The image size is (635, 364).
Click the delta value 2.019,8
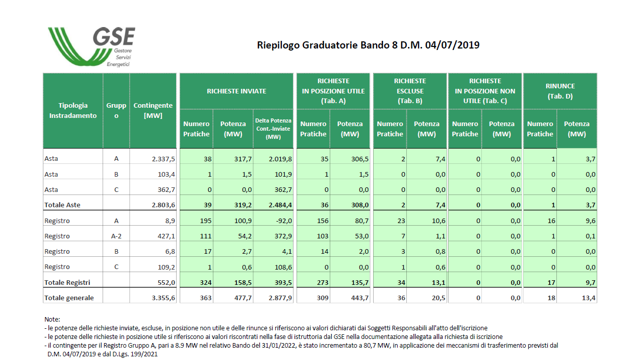click(280, 159)
